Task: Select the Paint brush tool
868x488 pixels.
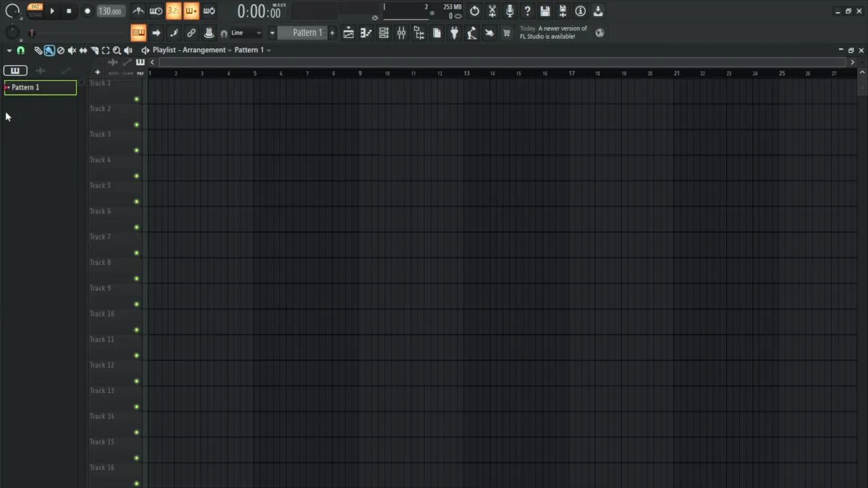Action: click(50, 50)
